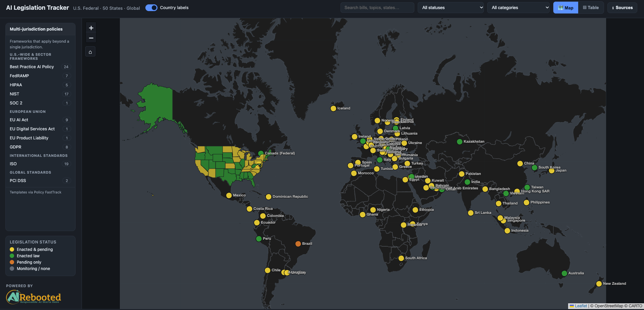Click the Indonesia map marker
The width and height of the screenshot is (644, 310).
tap(507, 231)
